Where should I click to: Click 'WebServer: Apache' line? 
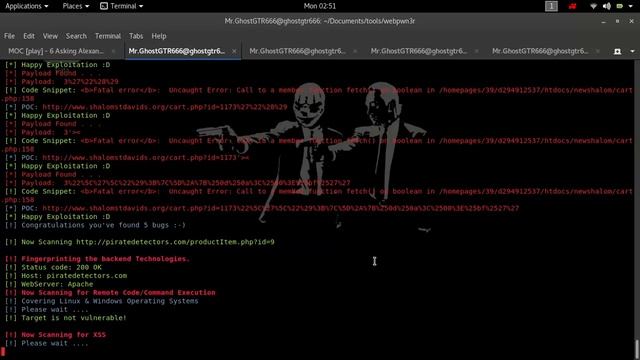(49, 284)
